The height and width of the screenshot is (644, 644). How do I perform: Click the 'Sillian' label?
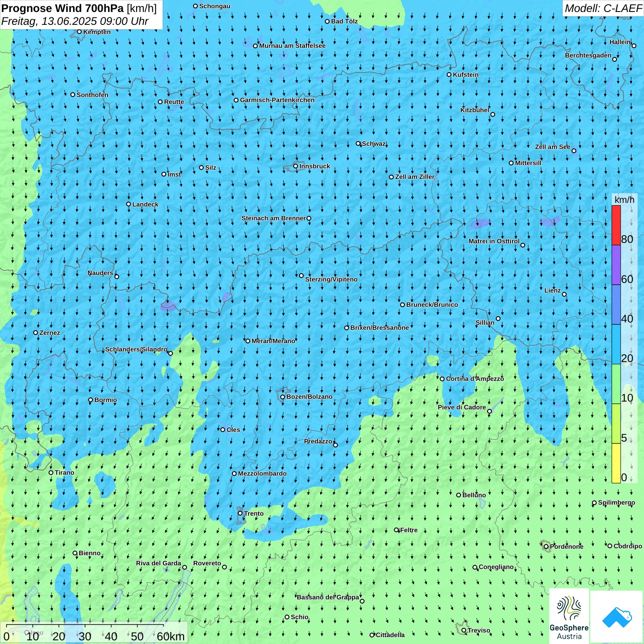point(485,322)
